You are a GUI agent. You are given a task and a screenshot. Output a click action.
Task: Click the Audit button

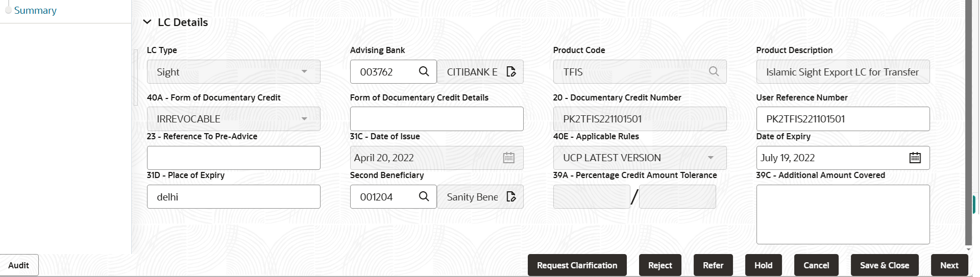click(19, 265)
